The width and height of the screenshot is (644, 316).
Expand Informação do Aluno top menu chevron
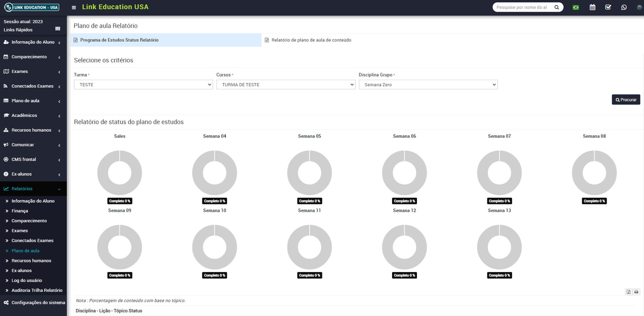(x=59, y=42)
